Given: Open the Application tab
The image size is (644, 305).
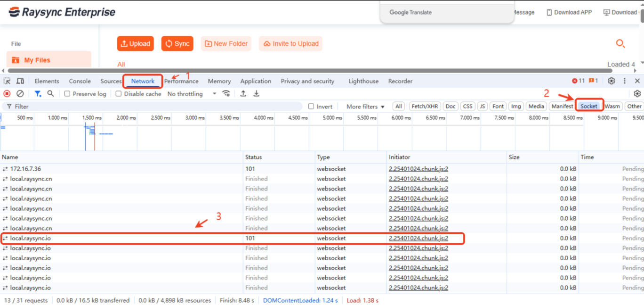Looking at the screenshot, I should pos(256,81).
